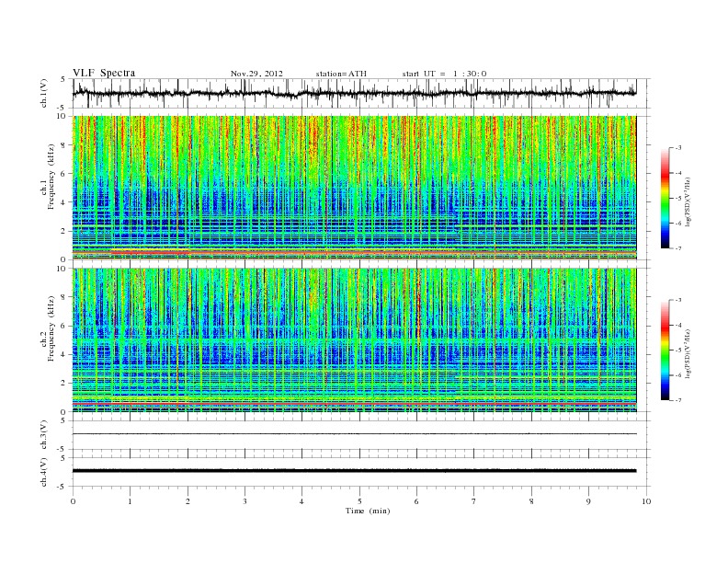The image size is (728, 563).
Task: Click the ch.3 flat voltage trace panel
Action: click(361, 435)
